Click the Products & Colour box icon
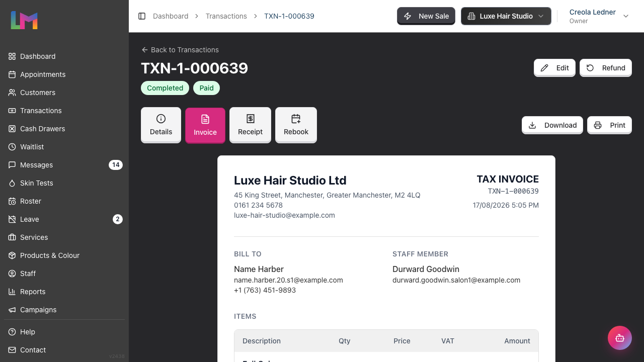Screen dimensions: 644x362 tap(12, 255)
